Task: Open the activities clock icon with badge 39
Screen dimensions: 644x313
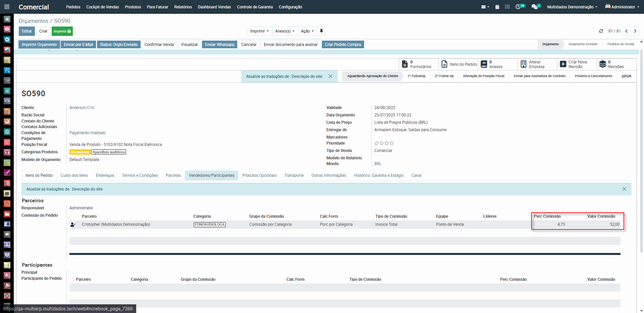Action: [x=518, y=7]
